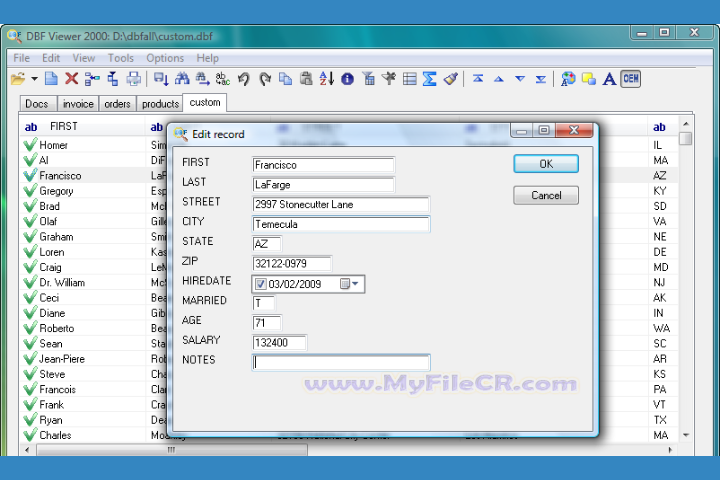Image resolution: width=720 pixels, height=480 pixels.
Task: Click the SALARY field containing 132400
Action: [x=279, y=343]
